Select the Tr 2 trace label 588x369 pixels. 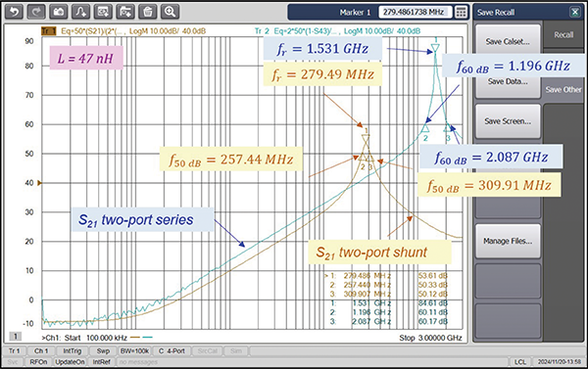[262, 31]
